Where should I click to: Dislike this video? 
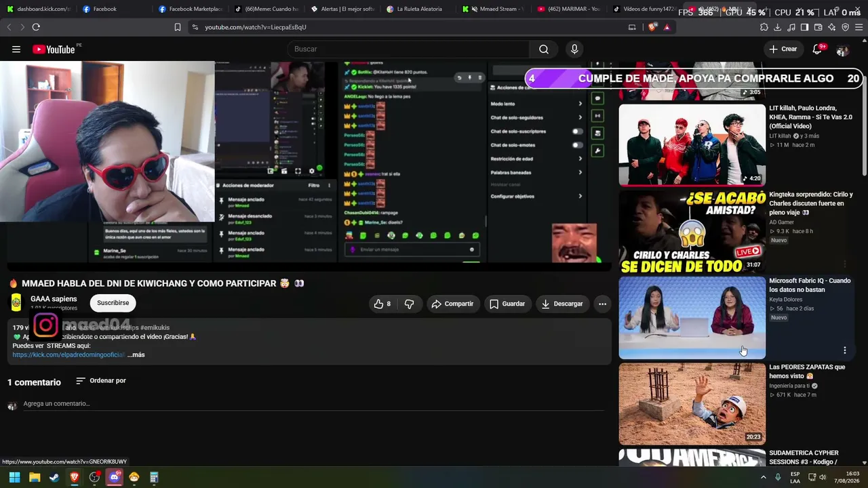coord(409,304)
